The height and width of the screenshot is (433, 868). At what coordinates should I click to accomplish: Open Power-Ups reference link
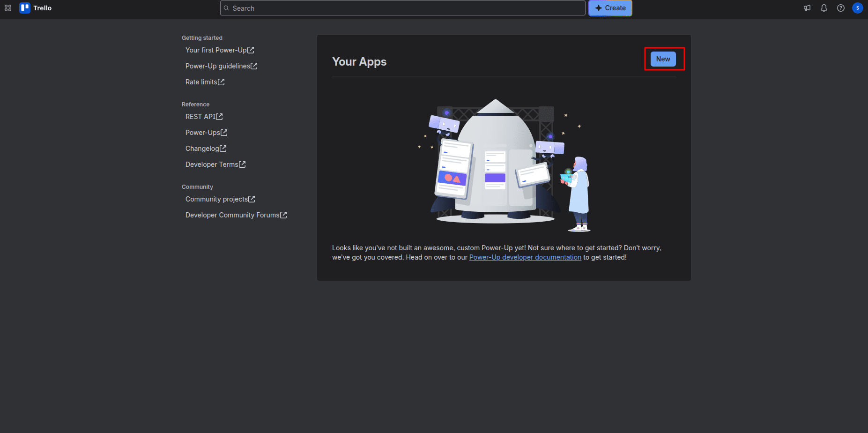pos(207,133)
